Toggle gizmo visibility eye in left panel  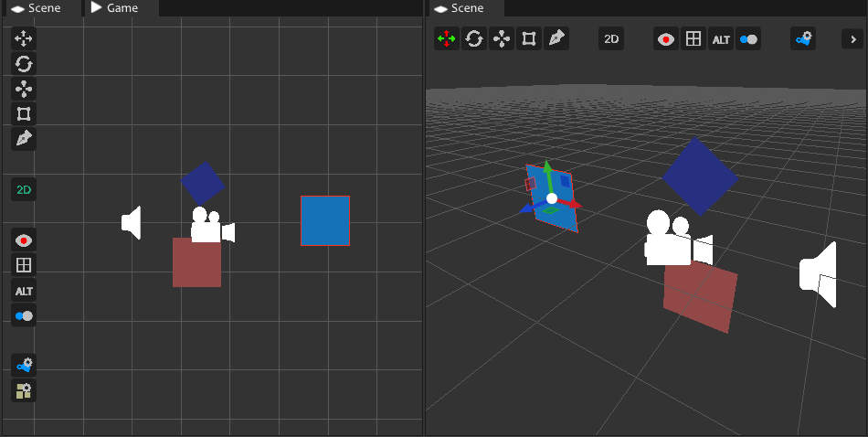pyautogui.click(x=23, y=240)
